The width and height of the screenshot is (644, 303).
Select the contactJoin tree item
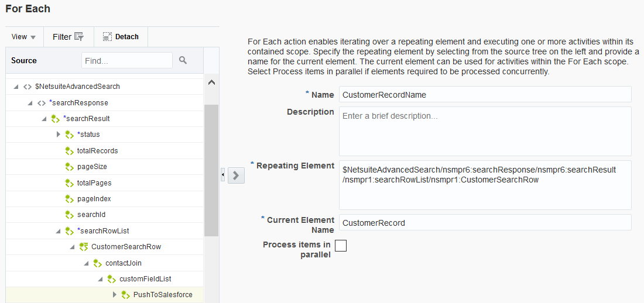[123, 263]
